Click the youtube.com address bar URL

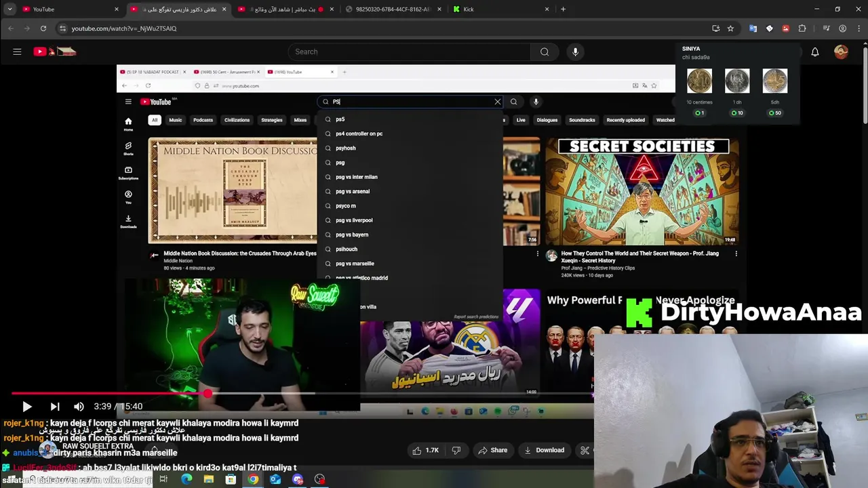point(124,28)
